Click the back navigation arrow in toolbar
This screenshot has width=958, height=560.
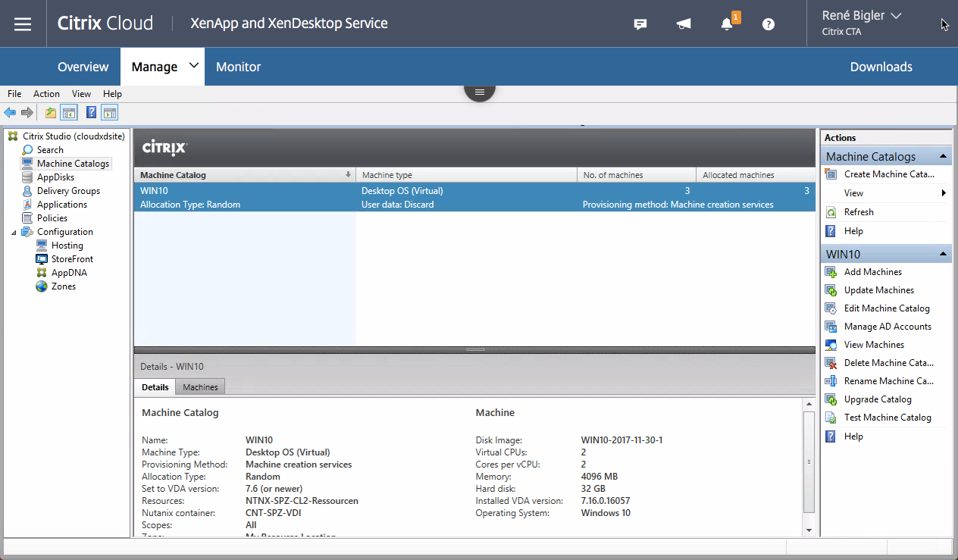coord(9,111)
